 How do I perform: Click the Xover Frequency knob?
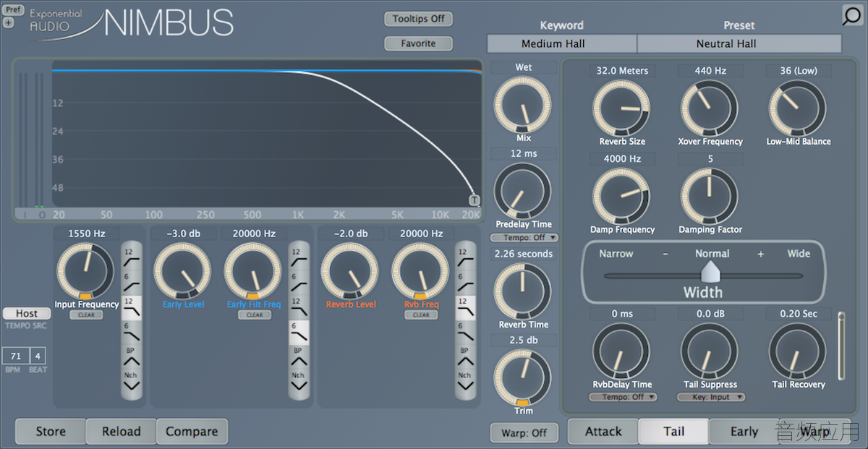tap(710, 108)
